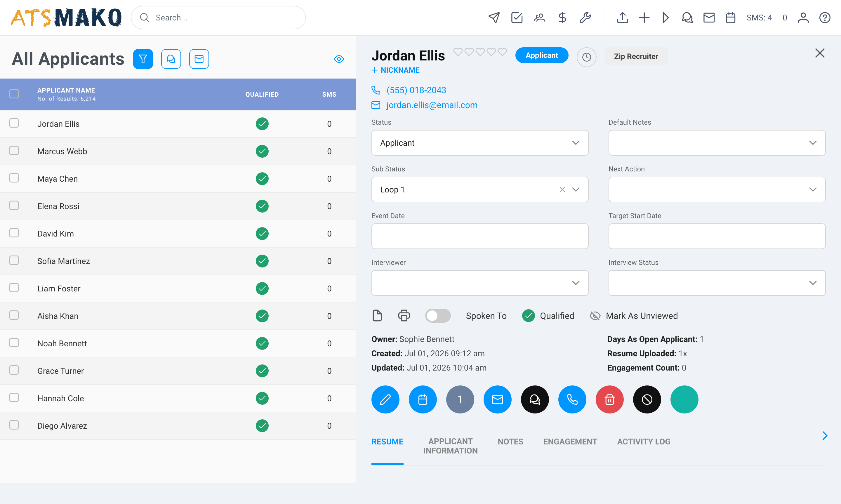This screenshot has height=504, width=841.
Task: Toggle the Spoken To switch
Action: click(x=438, y=315)
